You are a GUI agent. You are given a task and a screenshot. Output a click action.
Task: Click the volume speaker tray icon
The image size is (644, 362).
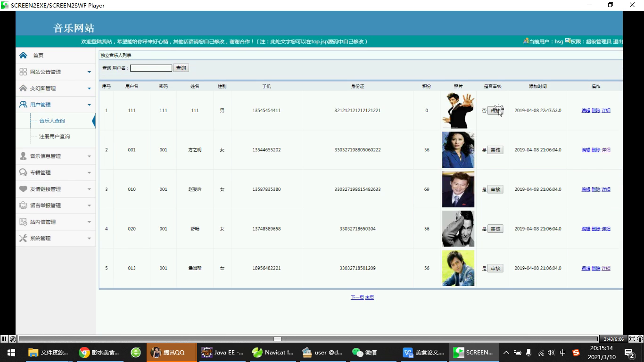click(x=551, y=353)
